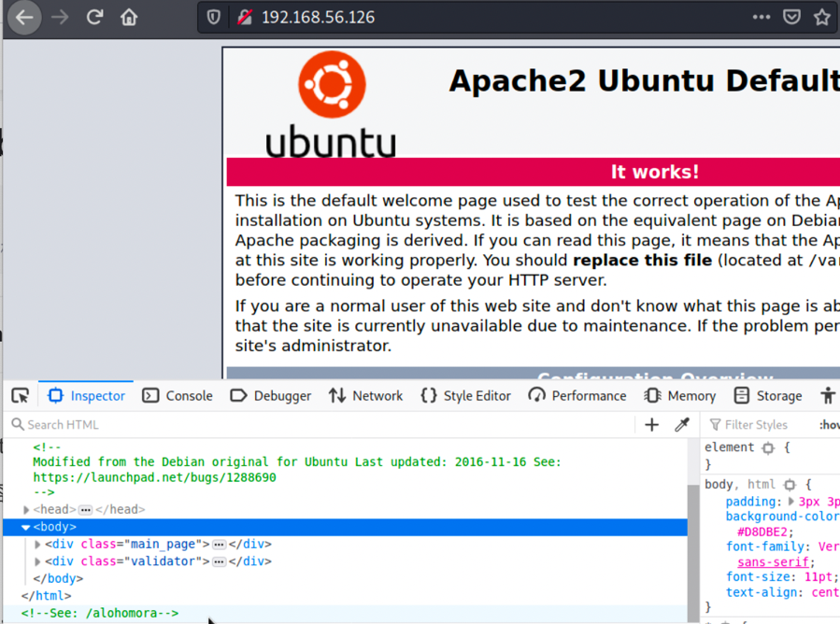
Task: Click the insecure connection padlock icon
Action: 245,18
